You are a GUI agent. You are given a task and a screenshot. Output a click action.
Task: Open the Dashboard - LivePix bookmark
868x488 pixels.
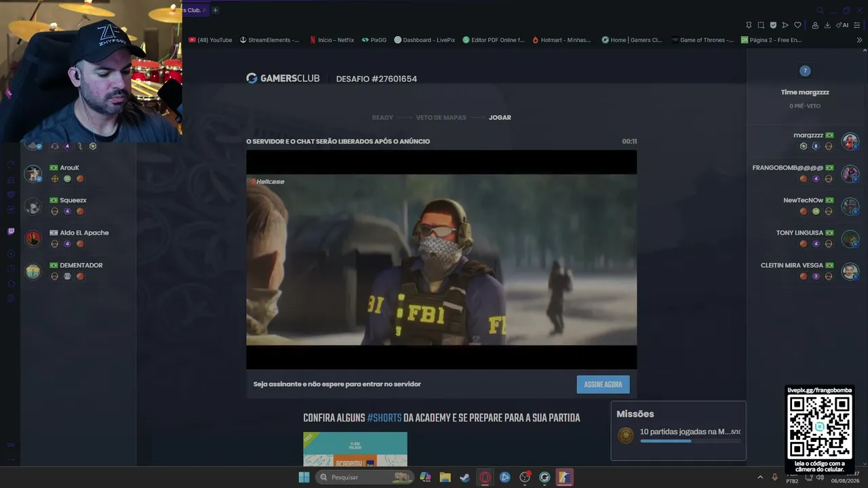(425, 40)
